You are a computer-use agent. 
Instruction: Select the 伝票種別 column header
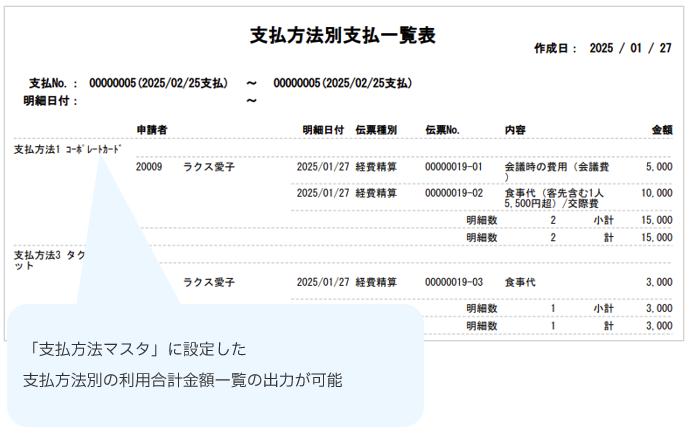(377, 130)
